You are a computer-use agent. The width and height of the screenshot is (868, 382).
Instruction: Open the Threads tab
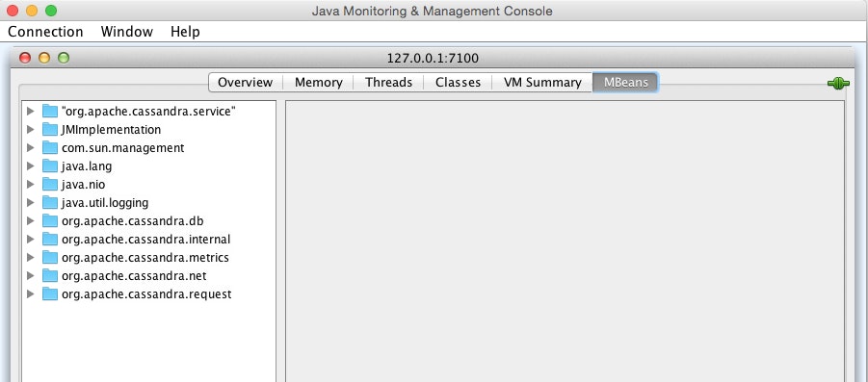point(388,83)
